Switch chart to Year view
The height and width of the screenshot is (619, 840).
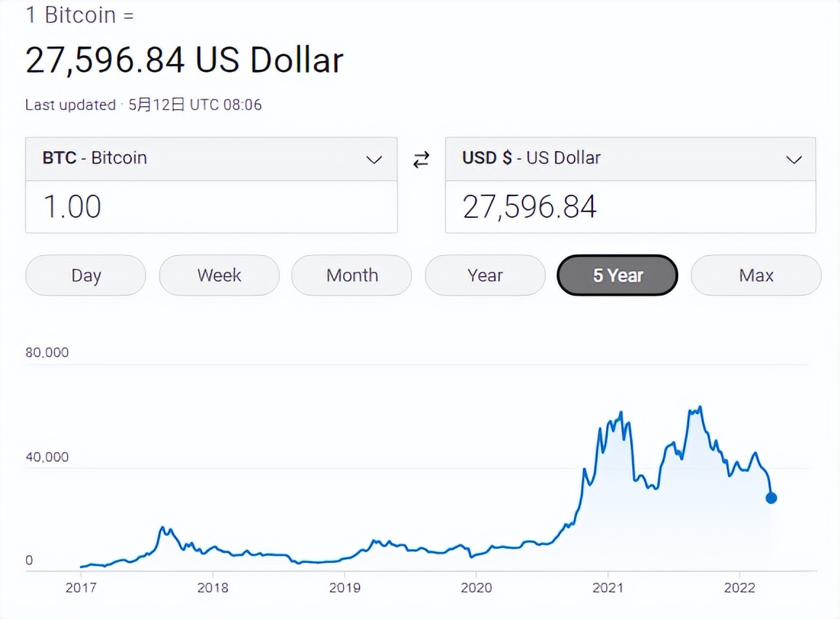[485, 275]
